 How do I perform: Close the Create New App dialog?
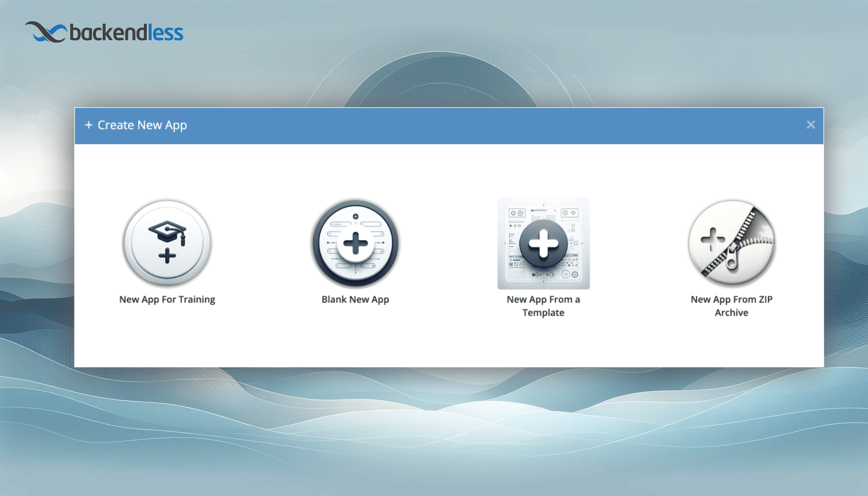[x=811, y=125]
